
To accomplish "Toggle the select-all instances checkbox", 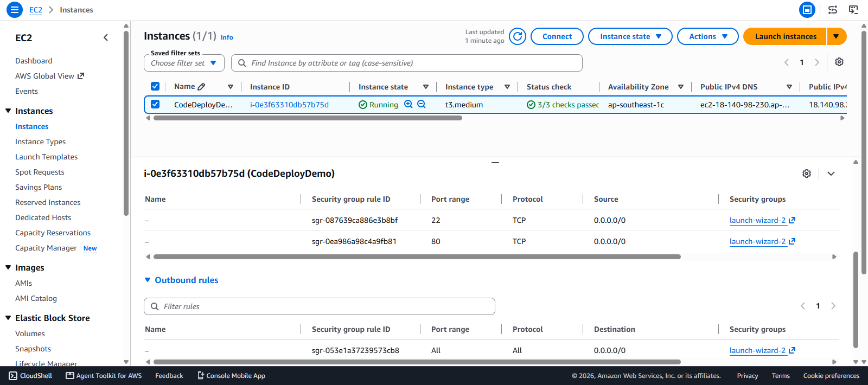I will pos(155,86).
